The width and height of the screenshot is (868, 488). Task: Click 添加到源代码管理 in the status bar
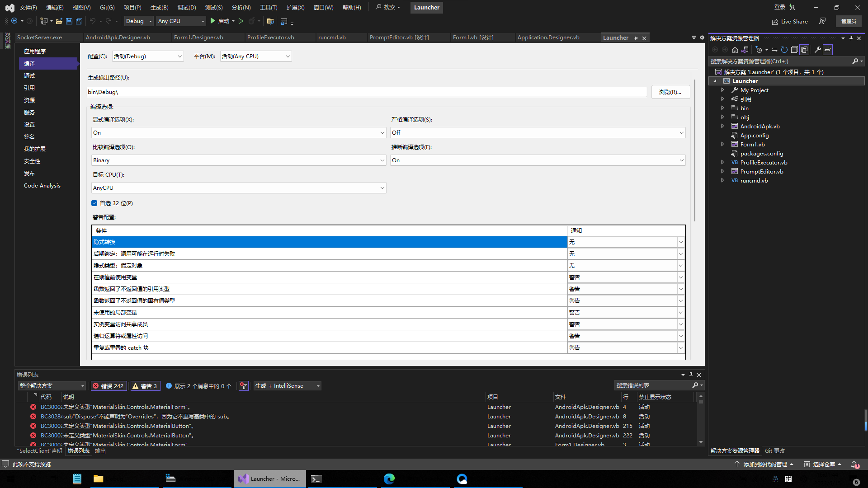coord(766,464)
